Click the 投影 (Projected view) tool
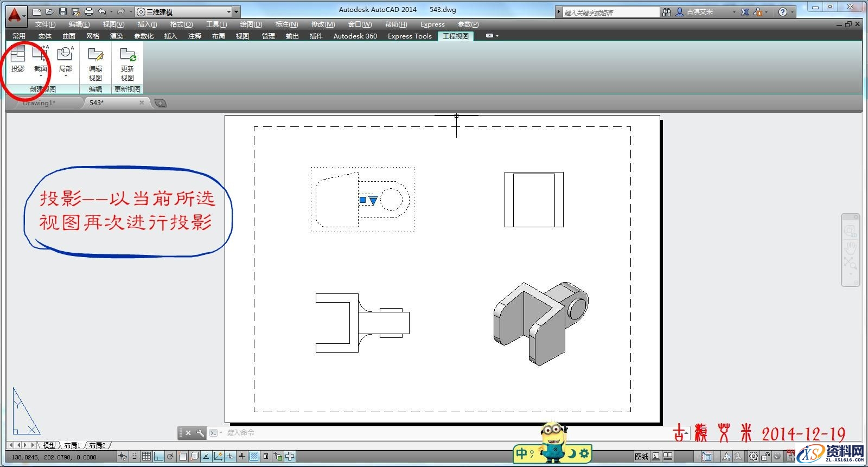868x467 pixels. 18,59
